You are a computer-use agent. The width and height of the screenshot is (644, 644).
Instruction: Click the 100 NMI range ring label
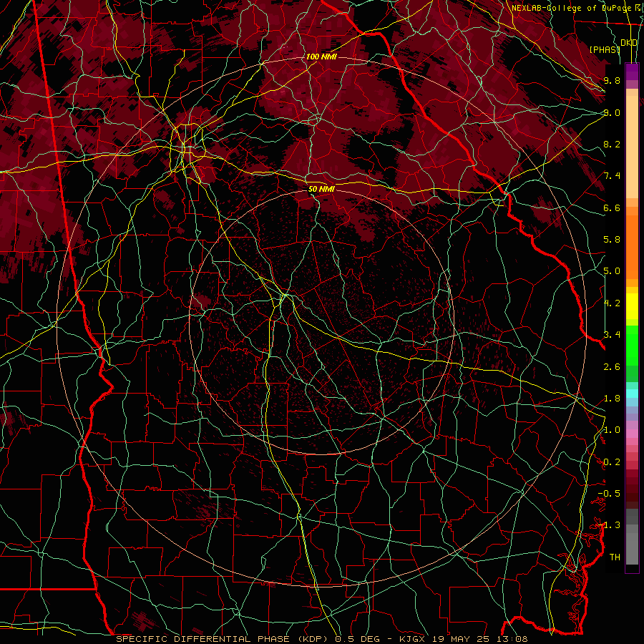coord(321,57)
